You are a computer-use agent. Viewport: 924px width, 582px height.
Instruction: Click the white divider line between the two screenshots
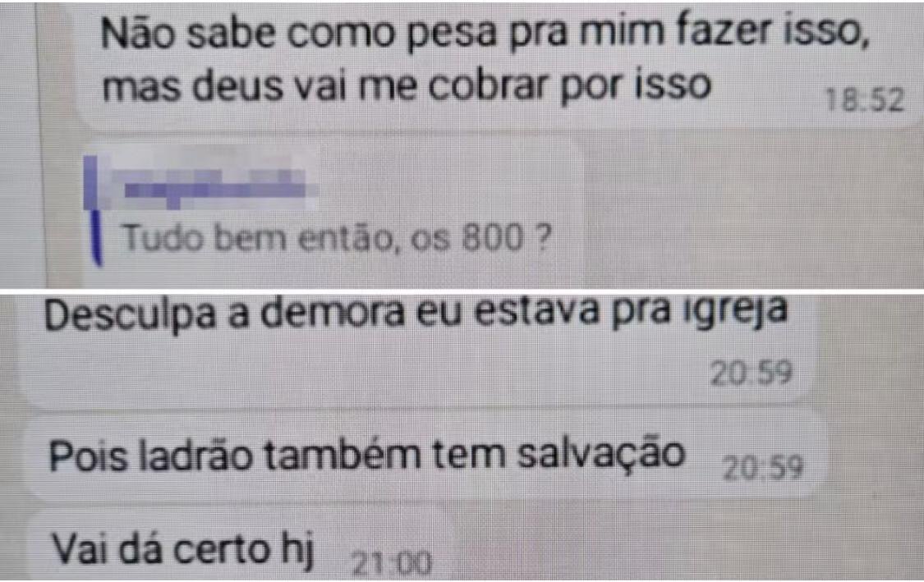point(462,291)
